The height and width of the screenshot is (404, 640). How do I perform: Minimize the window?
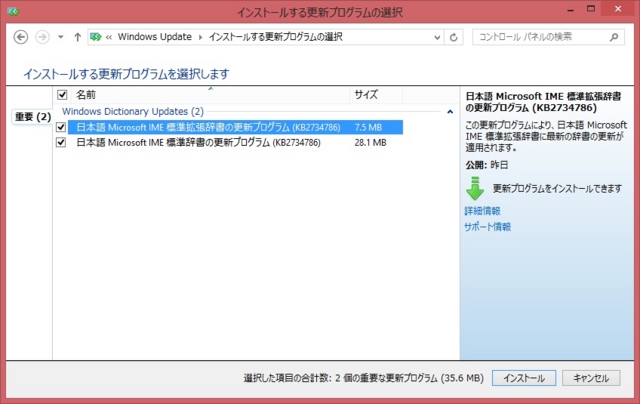coord(571,10)
